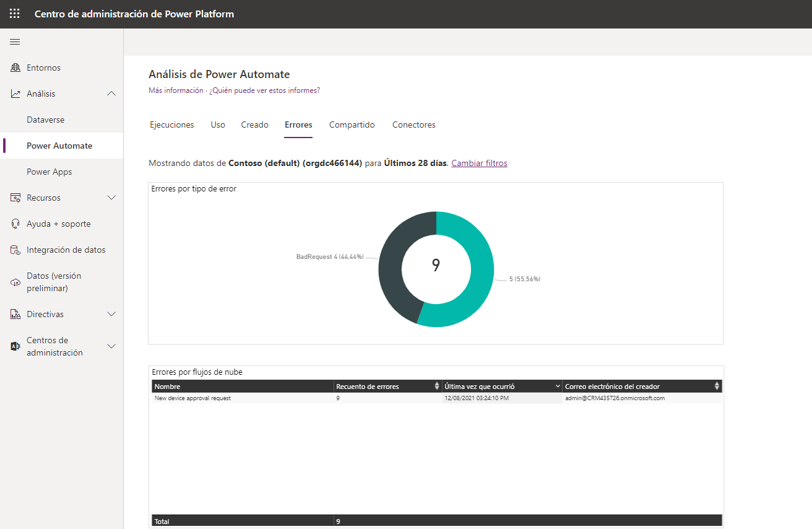Click the Centros de administración icon
Image resolution: width=812 pixels, height=529 pixels.
(x=15, y=346)
